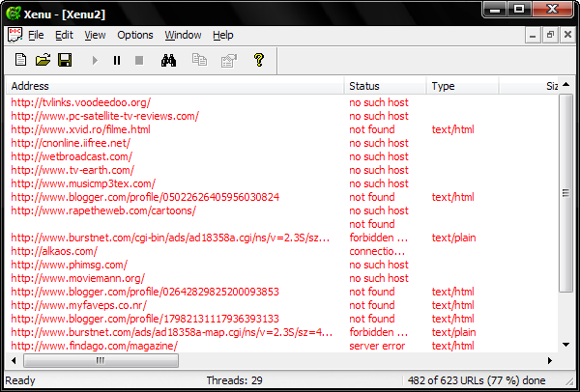This screenshot has width=580, height=392.
Task: Pause link checking with the pause button
Action: click(117, 60)
